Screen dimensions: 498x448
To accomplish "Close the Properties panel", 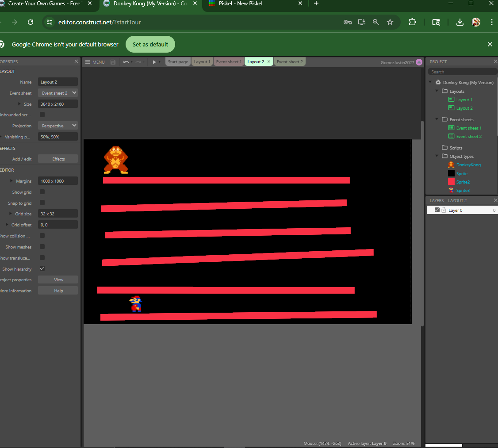I will coord(76,61).
